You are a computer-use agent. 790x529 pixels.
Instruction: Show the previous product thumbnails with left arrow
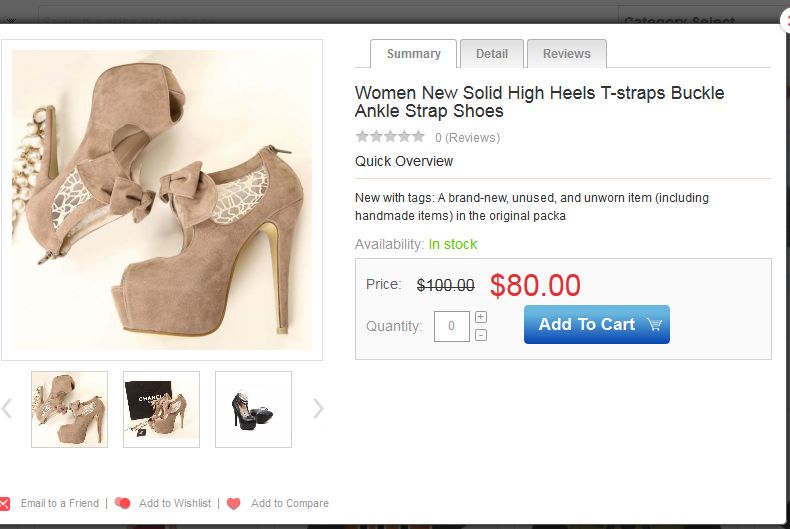pyautogui.click(x=7, y=408)
